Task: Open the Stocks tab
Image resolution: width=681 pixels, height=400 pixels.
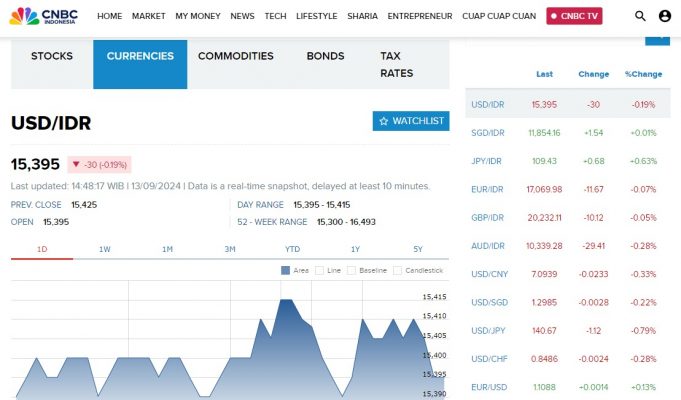Action: (x=52, y=56)
